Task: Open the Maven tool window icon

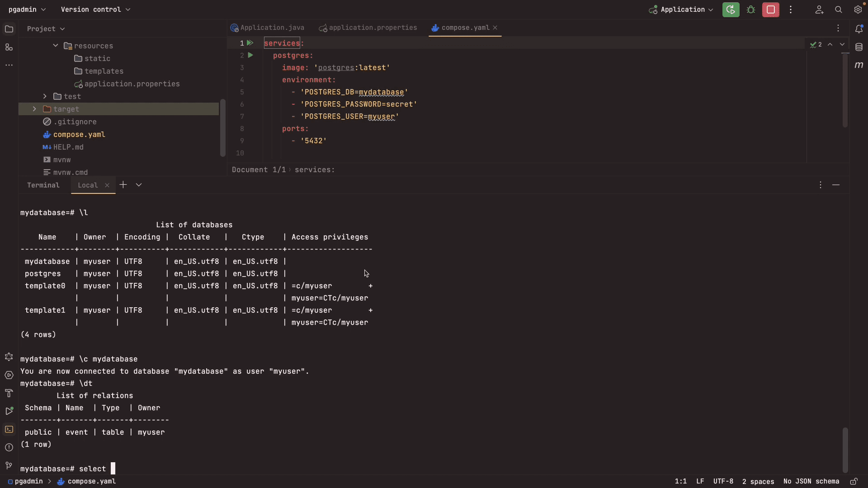Action: point(859,65)
